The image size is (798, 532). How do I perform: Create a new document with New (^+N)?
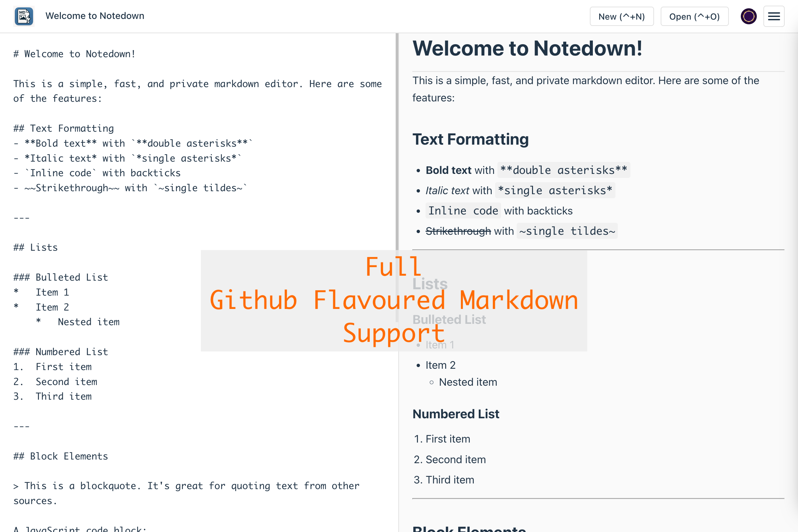[x=621, y=16]
